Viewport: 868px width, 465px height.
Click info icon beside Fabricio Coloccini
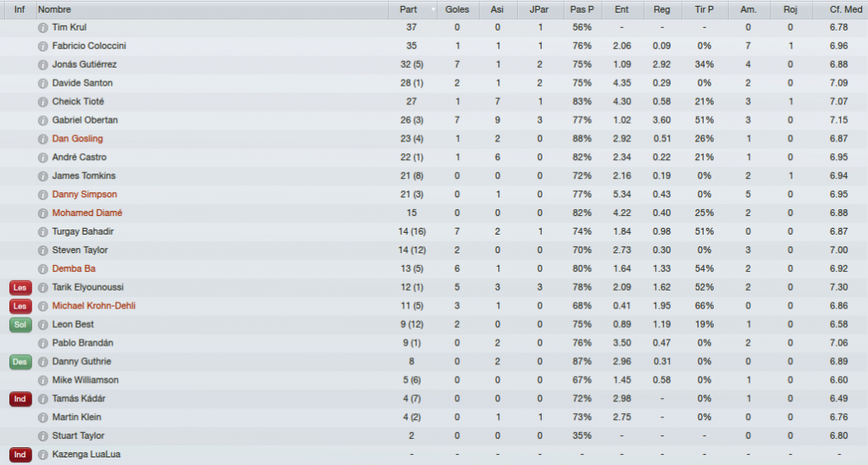(x=42, y=47)
